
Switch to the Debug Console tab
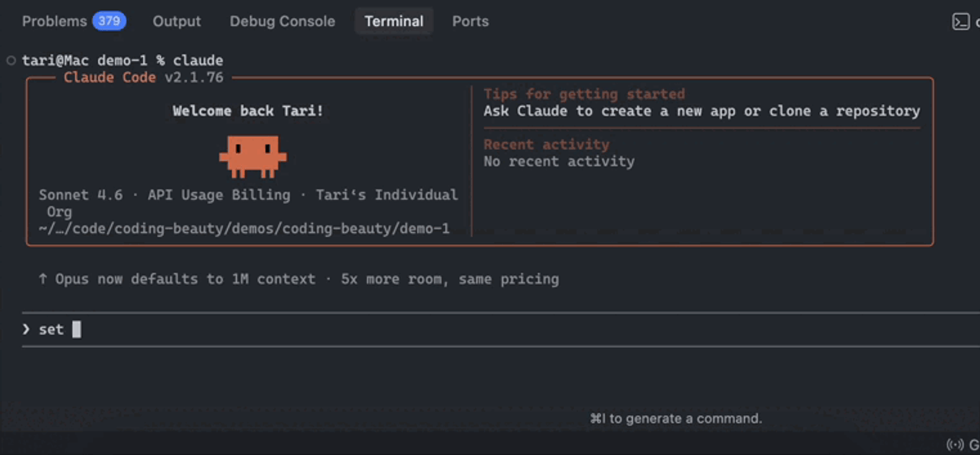pyautogui.click(x=283, y=21)
